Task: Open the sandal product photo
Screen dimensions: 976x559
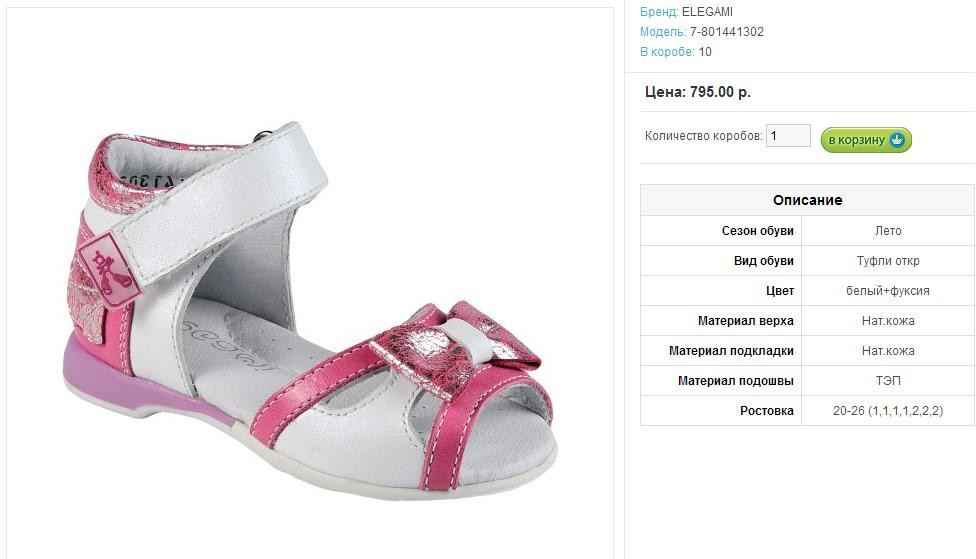Action: tap(310, 300)
